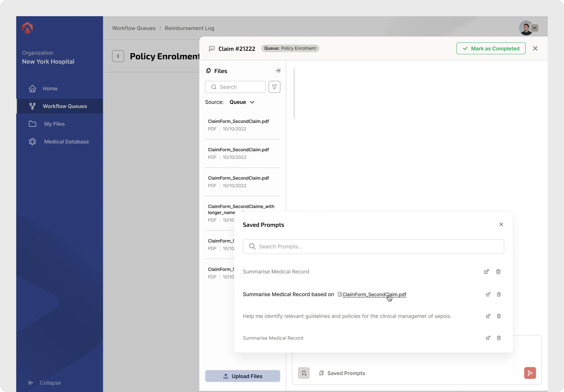Delete the last Summarise Medical Record prompt
Screen dimensions: 564x392
[x=499, y=338]
